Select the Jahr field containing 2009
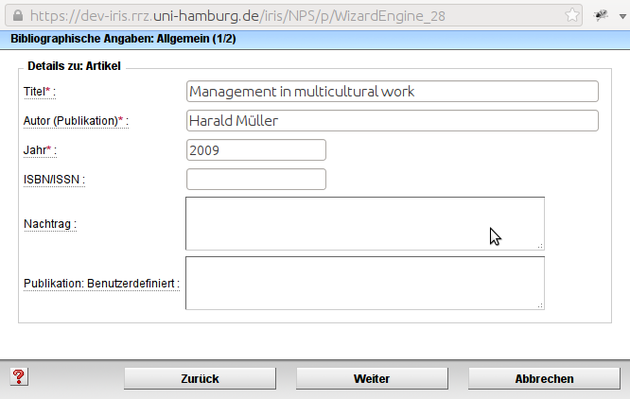The image size is (630, 399). pyautogui.click(x=256, y=150)
